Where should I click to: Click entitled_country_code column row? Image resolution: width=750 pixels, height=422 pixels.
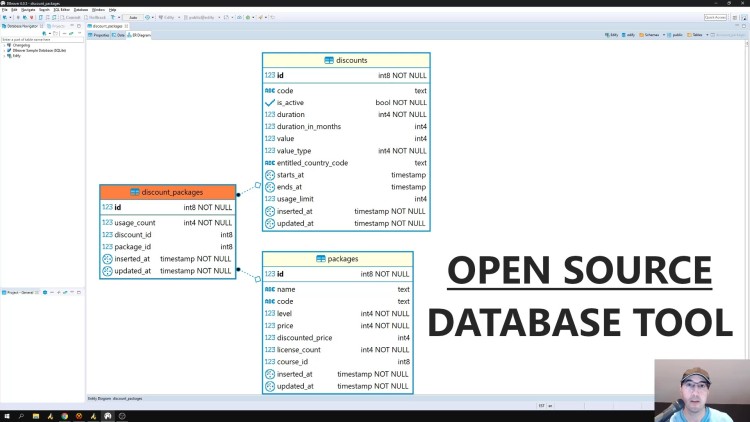346,163
